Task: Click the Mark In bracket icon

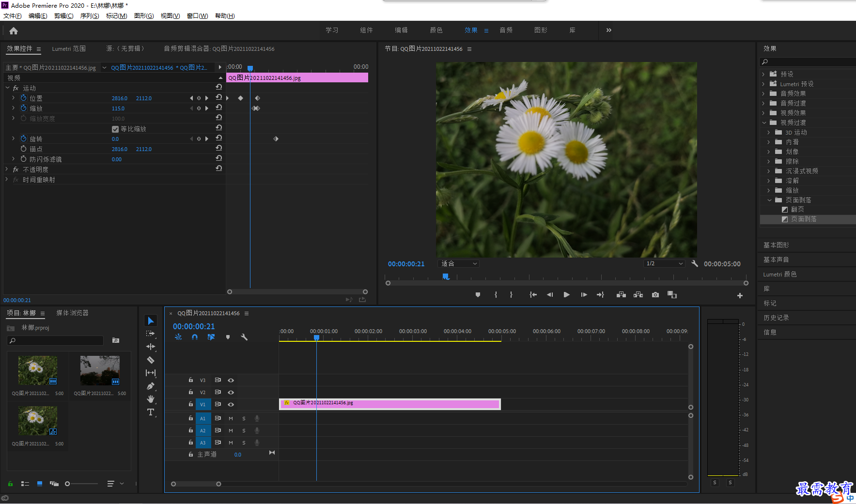Action: (x=496, y=295)
